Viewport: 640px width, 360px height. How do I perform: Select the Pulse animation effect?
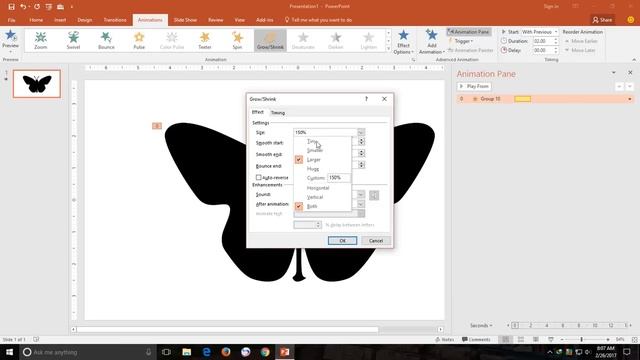(x=139, y=40)
